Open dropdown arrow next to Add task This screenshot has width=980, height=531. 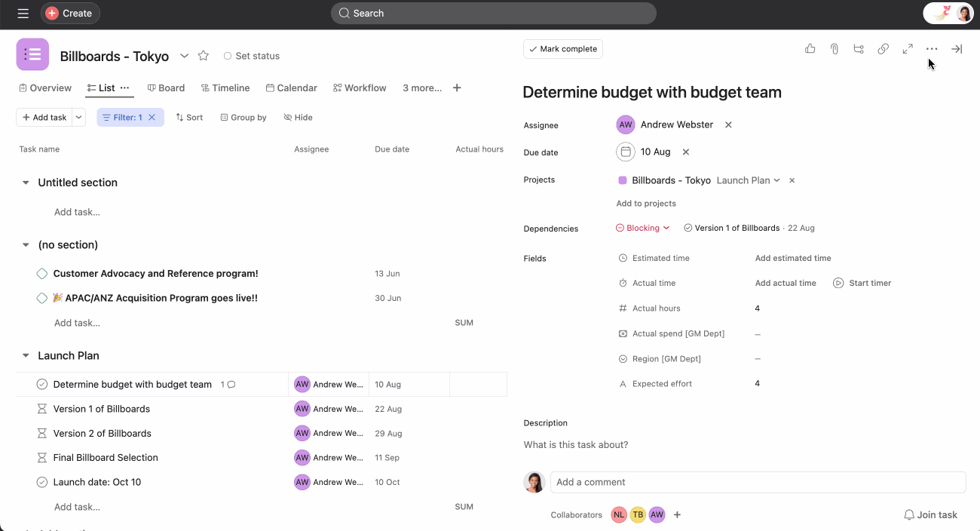pyautogui.click(x=79, y=118)
